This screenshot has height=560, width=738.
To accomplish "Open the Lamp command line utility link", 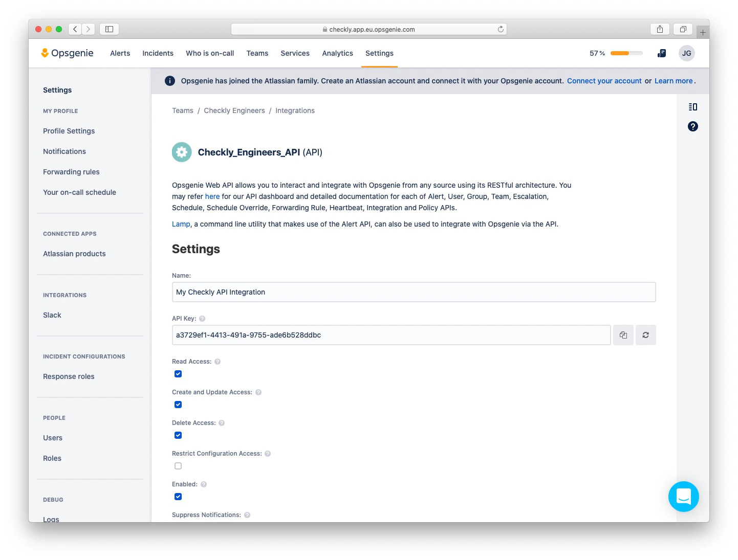I will click(x=181, y=223).
